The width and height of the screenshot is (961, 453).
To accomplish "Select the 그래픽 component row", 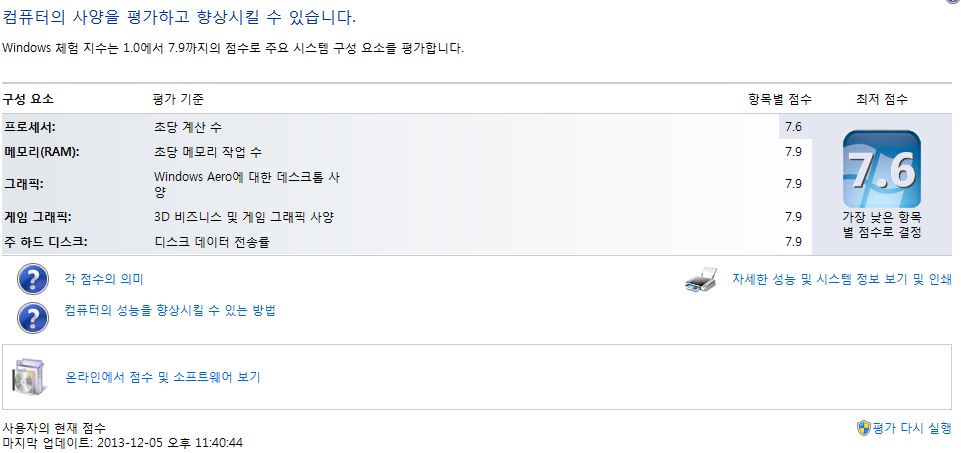I will [406, 184].
